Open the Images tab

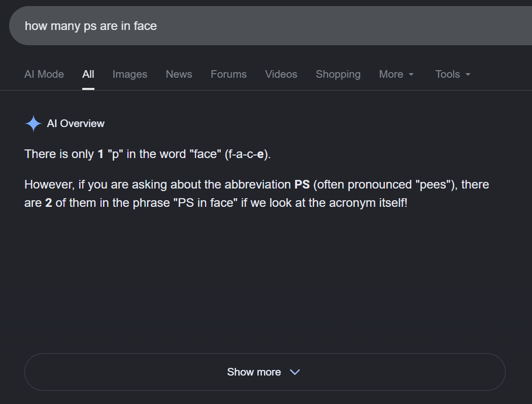pos(130,74)
